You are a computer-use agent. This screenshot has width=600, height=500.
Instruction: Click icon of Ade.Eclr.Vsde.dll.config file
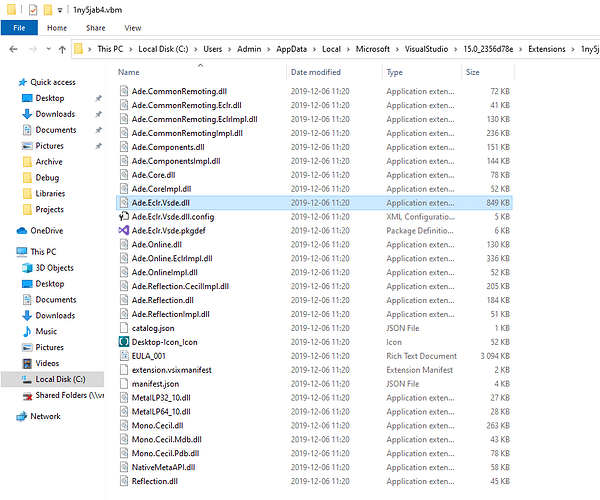pos(124,217)
